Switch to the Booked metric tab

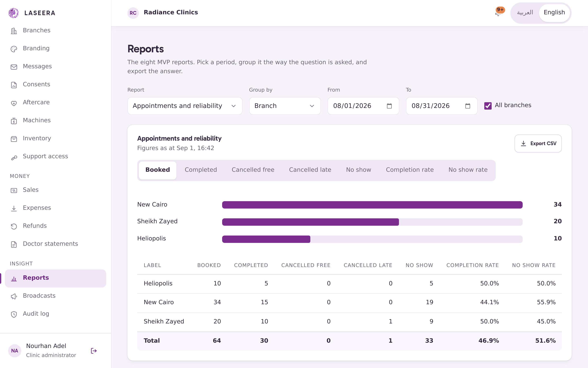coord(157,170)
